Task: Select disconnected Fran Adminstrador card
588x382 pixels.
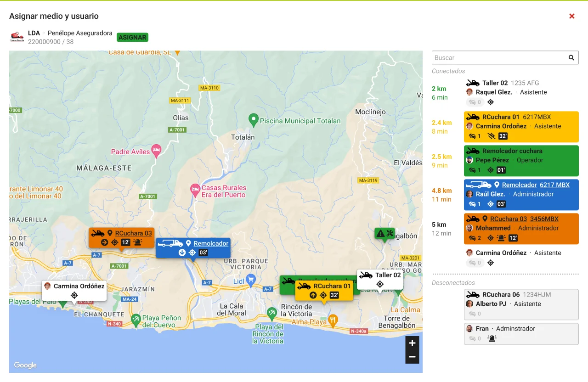Action: coord(521,334)
